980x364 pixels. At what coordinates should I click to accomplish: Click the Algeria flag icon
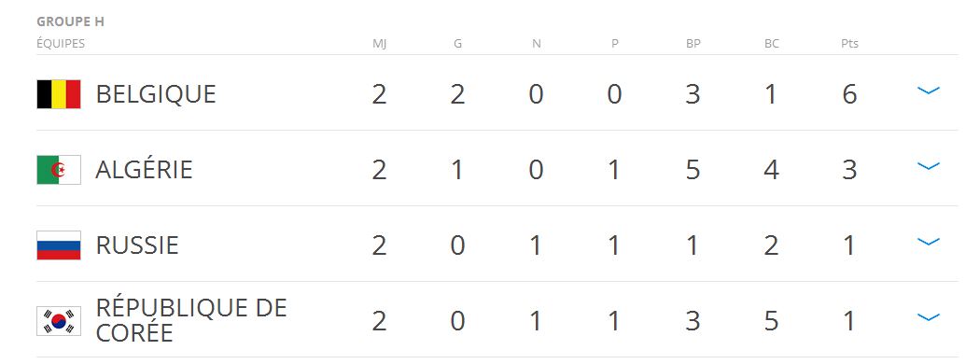[59, 170]
